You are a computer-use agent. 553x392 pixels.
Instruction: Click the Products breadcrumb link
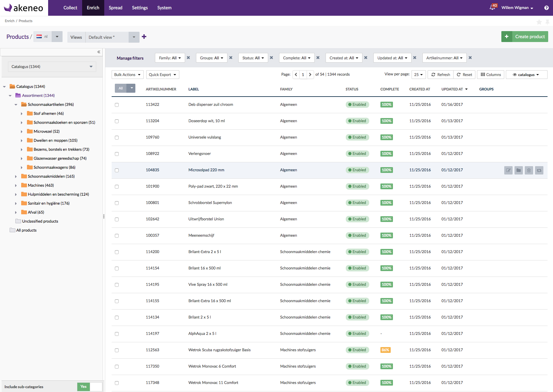[x=25, y=21]
